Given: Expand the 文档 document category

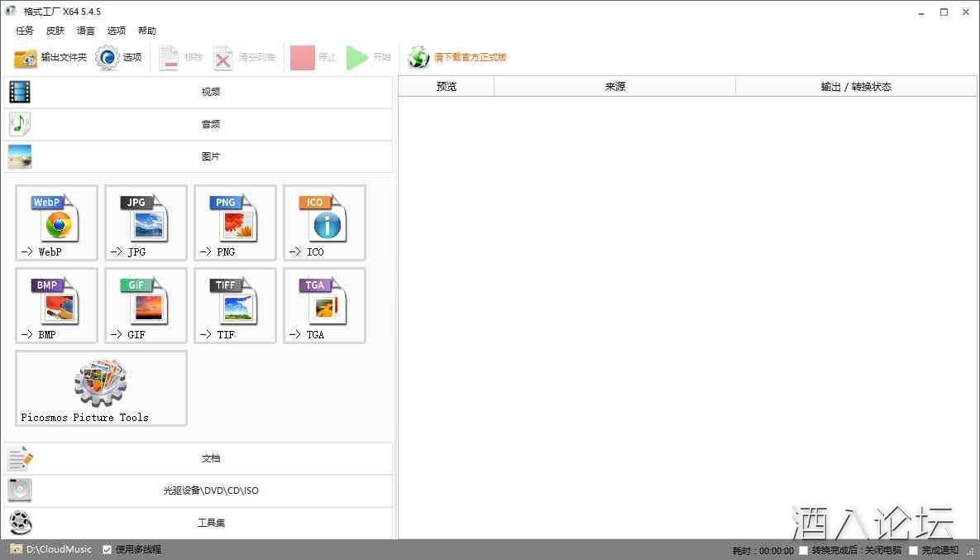Looking at the screenshot, I should (x=210, y=457).
